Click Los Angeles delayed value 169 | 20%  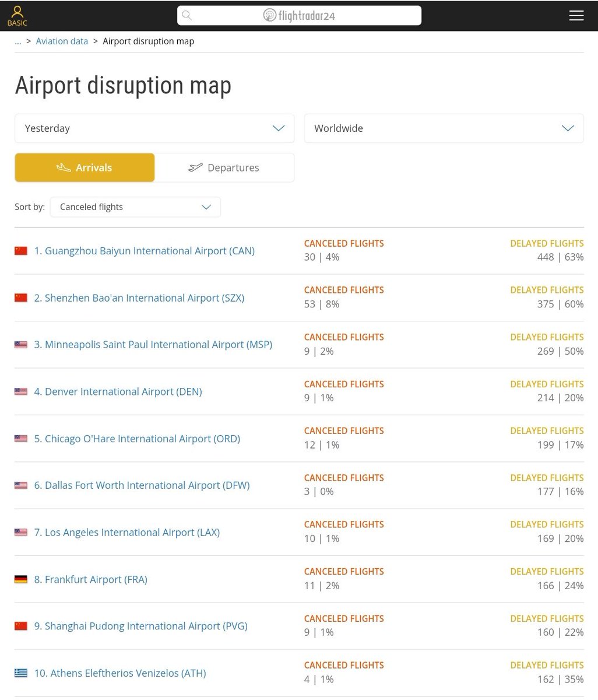pyautogui.click(x=560, y=538)
